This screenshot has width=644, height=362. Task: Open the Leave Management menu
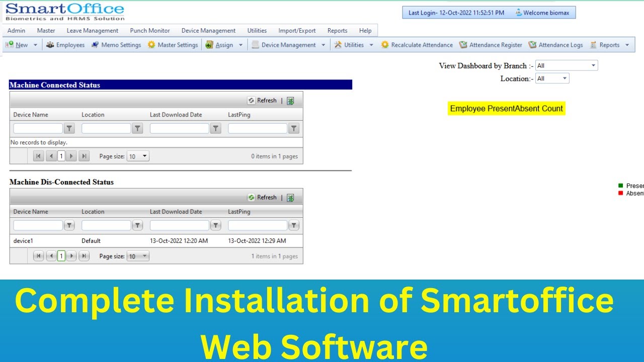(x=93, y=31)
